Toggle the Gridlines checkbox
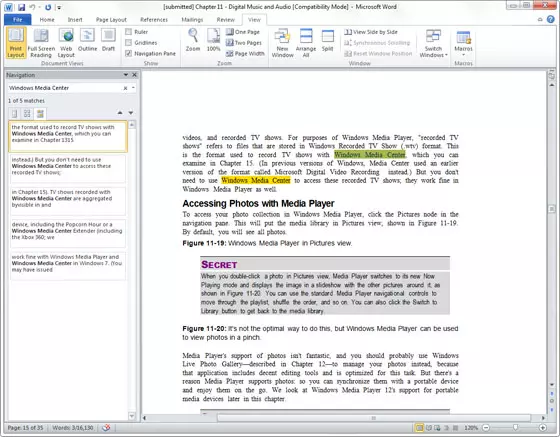The width and height of the screenshot is (560, 437). pos(129,42)
